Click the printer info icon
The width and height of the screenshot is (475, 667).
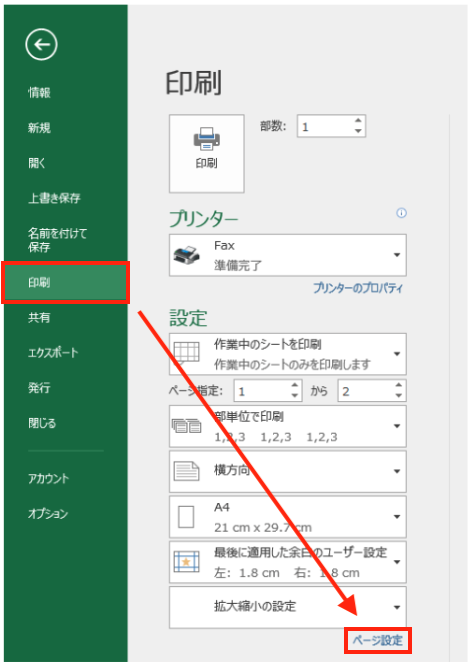tap(401, 213)
